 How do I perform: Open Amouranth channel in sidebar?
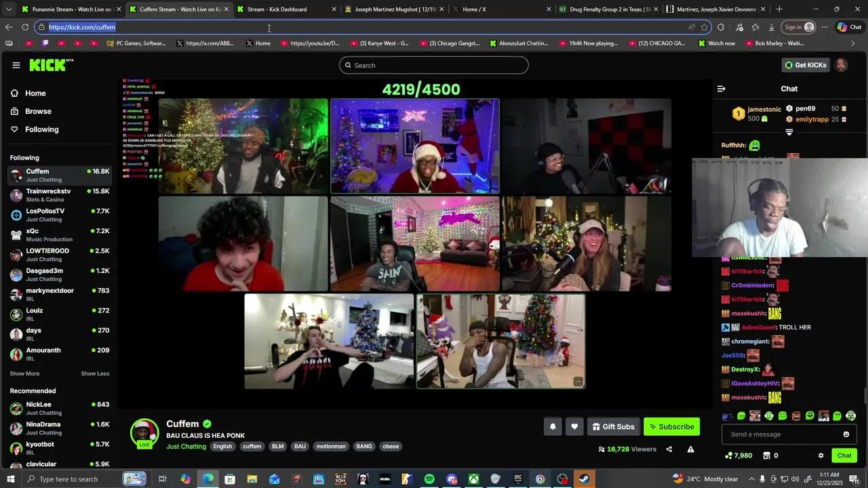click(60, 354)
